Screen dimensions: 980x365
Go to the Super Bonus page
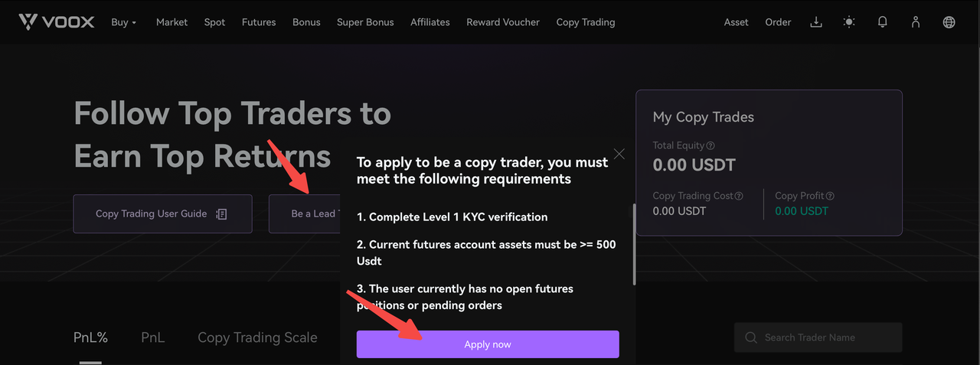(365, 22)
